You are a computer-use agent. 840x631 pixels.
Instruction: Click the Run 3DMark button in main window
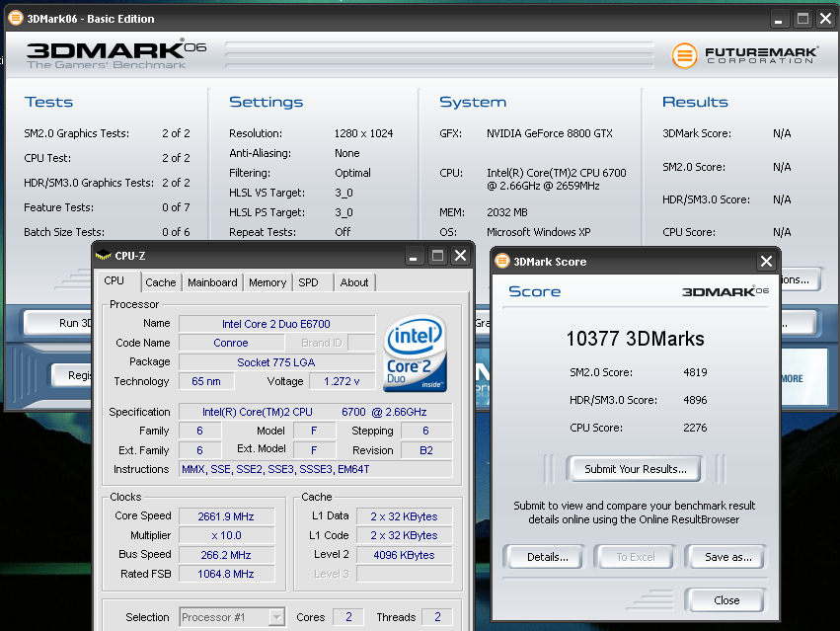pos(59,323)
